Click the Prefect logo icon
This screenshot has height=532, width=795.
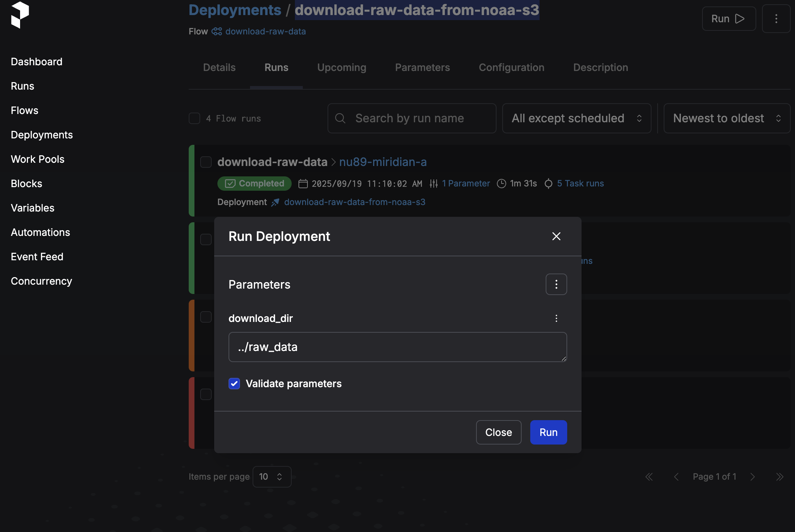pyautogui.click(x=20, y=15)
